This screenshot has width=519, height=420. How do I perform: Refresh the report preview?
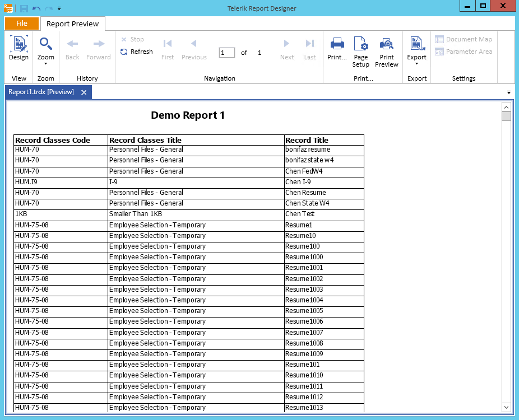tap(136, 52)
